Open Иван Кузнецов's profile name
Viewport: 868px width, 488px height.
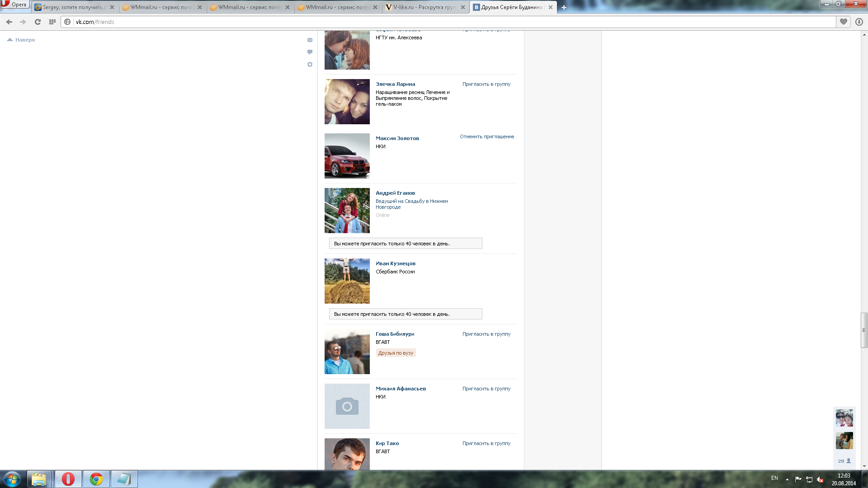(x=396, y=263)
